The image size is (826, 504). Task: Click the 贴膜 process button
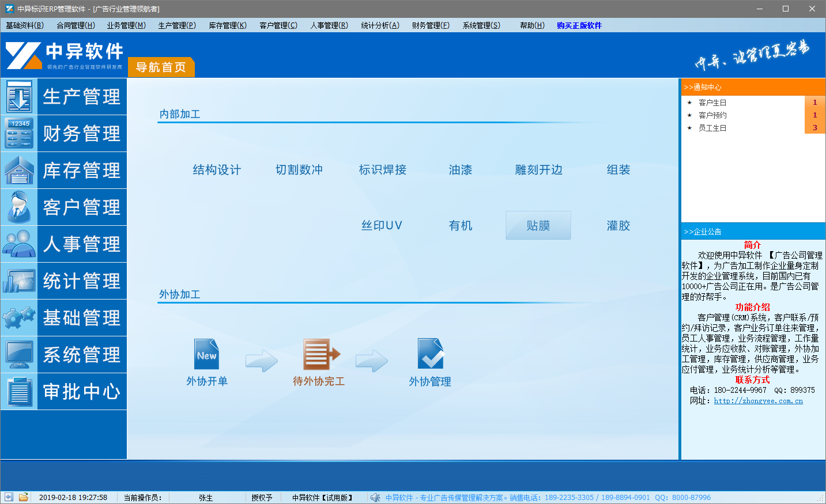[x=538, y=226]
